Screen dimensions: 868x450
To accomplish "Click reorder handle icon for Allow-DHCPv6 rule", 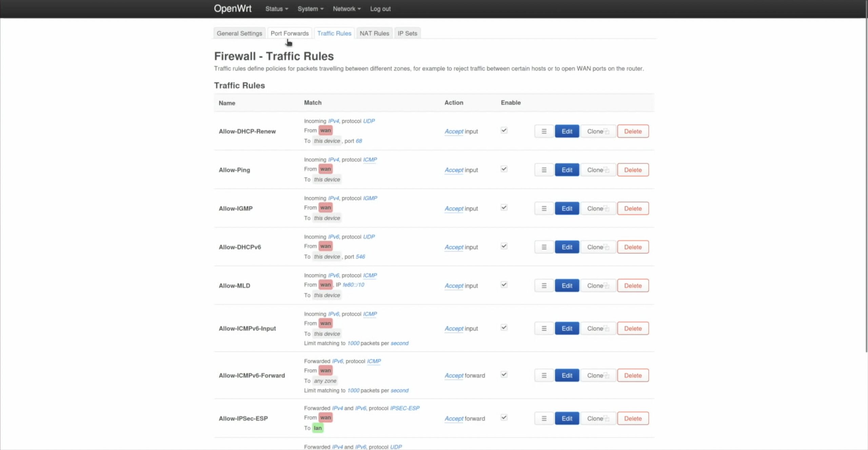I will click(x=544, y=247).
